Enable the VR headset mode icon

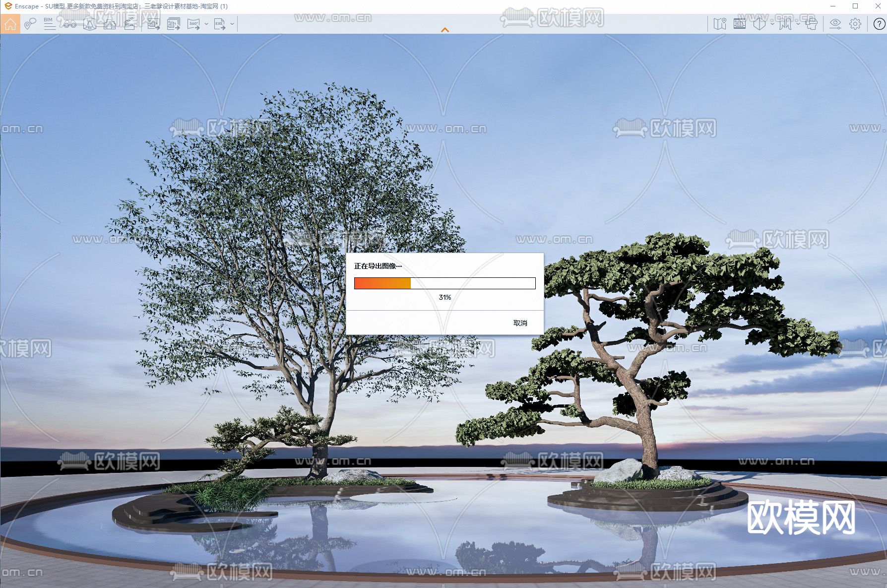pos(811,23)
